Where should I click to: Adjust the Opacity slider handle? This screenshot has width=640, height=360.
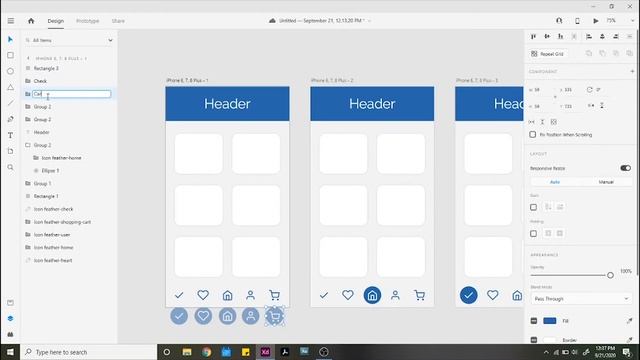point(610,275)
